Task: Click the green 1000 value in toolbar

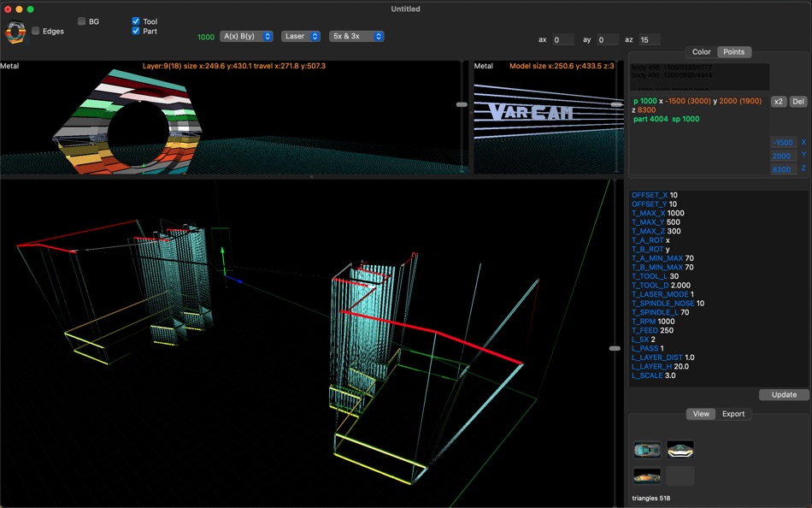Action: [206, 38]
